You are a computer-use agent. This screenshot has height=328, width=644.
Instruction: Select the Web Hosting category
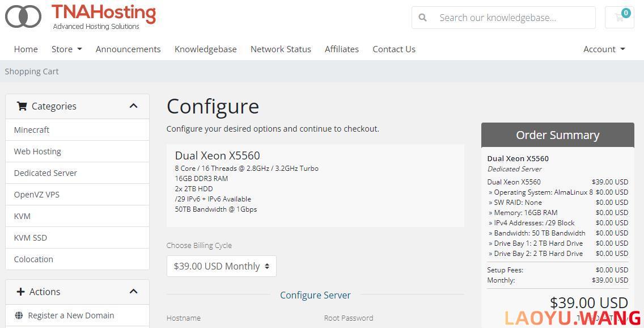(x=77, y=152)
